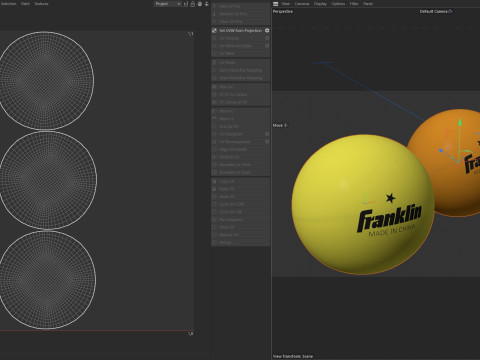The width and height of the screenshot is (480, 360).
Task: Click the Set UVW from Projection icon
Action: 214,31
